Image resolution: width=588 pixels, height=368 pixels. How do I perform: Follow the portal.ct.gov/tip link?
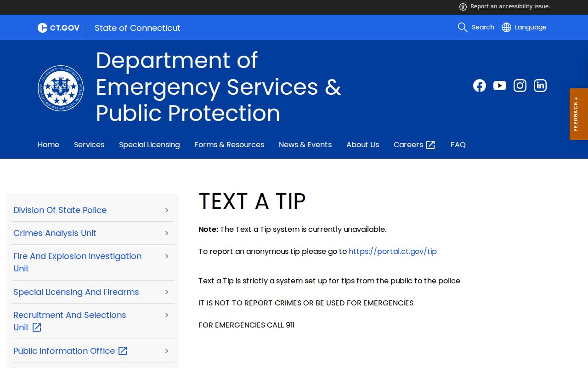[393, 251]
